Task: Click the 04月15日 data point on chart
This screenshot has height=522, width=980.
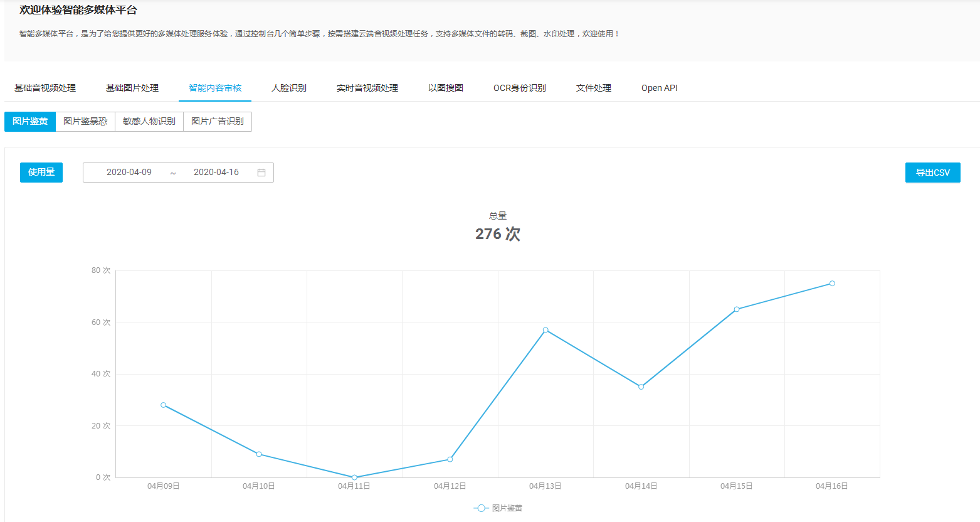Action: 737,309
